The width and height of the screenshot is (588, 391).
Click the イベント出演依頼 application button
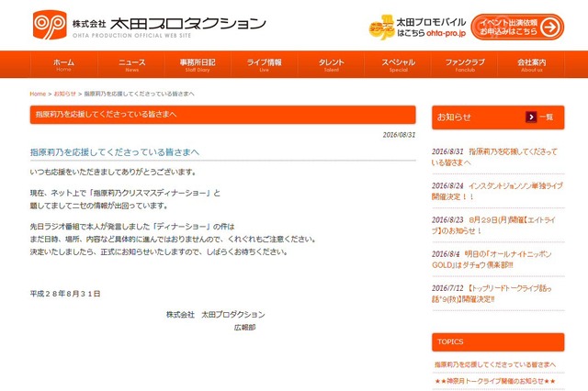coord(517,27)
